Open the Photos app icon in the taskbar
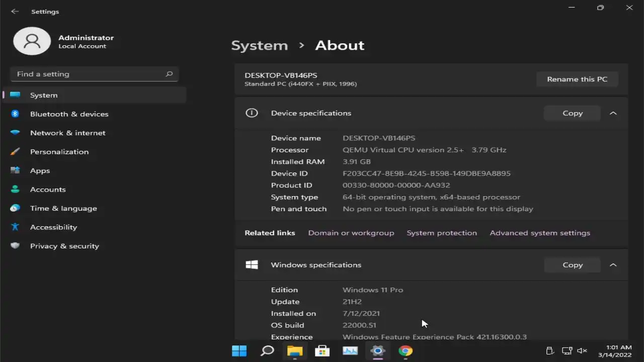Viewport: 644px width, 362px height. pyautogui.click(x=350, y=350)
